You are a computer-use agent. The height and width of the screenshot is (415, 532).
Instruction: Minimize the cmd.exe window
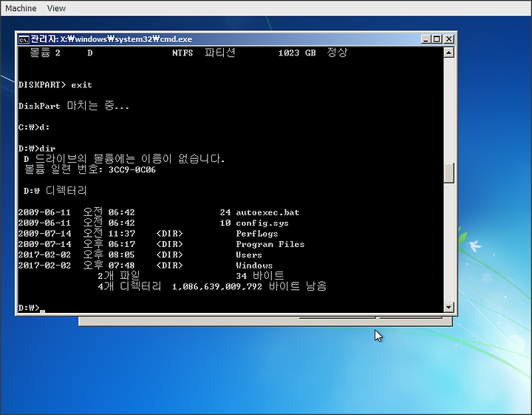pos(426,39)
